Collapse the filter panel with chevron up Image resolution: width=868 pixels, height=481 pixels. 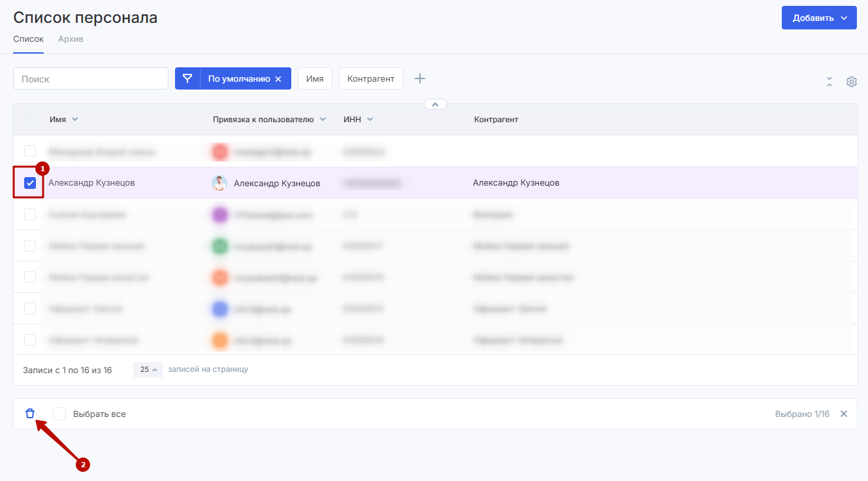pyautogui.click(x=436, y=104)
